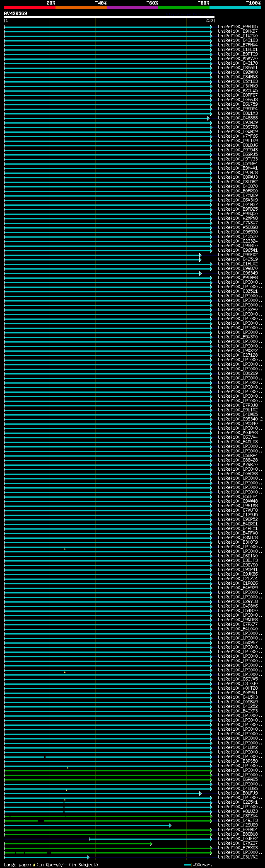265x868 pixels.
Task: Select the label UniRef100_C5YBP4
Action: tap(238, 164)
